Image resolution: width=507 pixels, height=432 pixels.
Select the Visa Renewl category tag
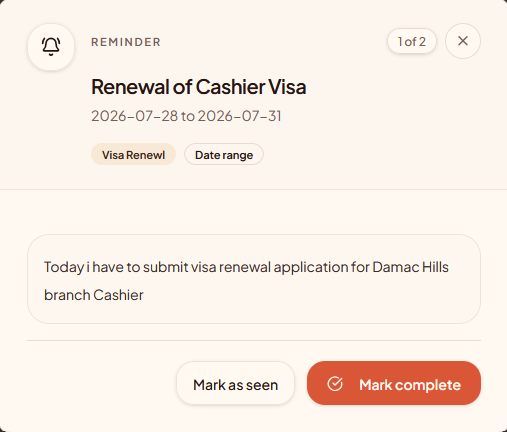tap(133, 154)
